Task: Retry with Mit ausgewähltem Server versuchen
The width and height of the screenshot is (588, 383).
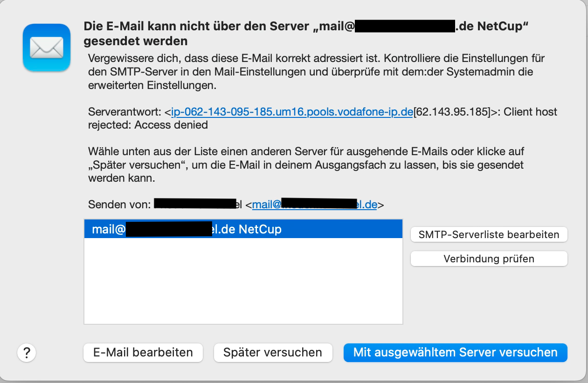Action: [x=455, y=353]
